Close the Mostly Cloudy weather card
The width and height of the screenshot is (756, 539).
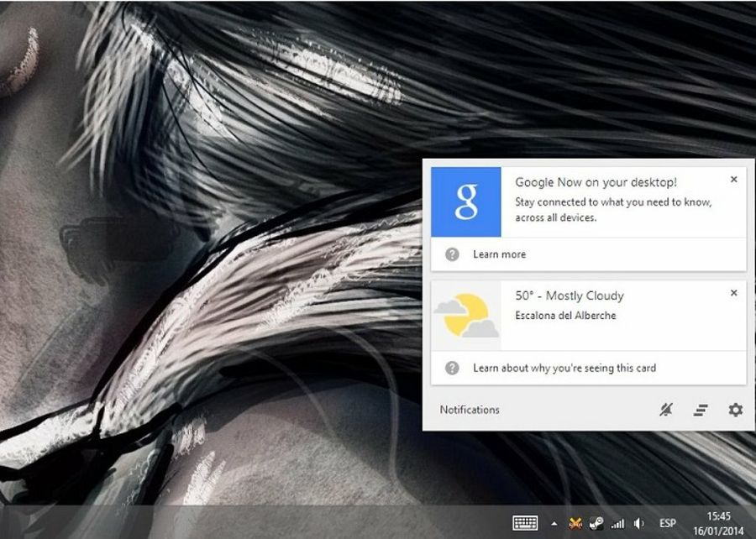[x=733, y=293]
